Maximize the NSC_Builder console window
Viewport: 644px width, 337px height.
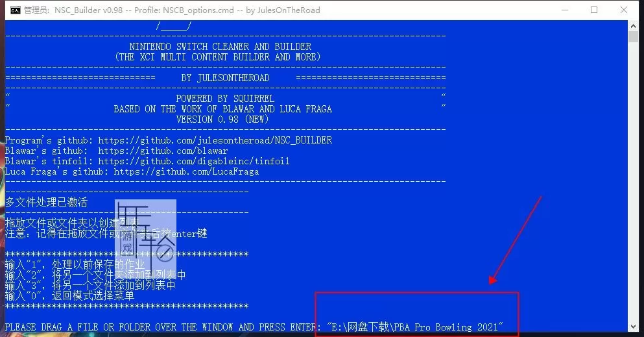click(x=594, y=10)
